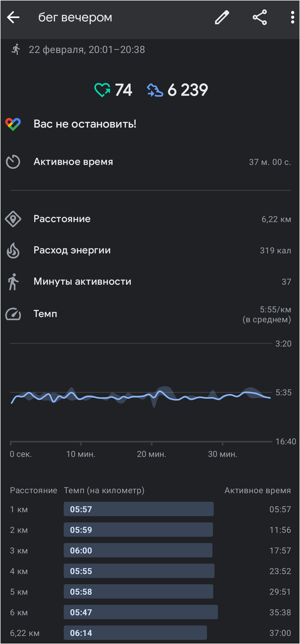Tap the share icon
The height and width of the screenshot is (644, 300).
click(x=260, y=17)
